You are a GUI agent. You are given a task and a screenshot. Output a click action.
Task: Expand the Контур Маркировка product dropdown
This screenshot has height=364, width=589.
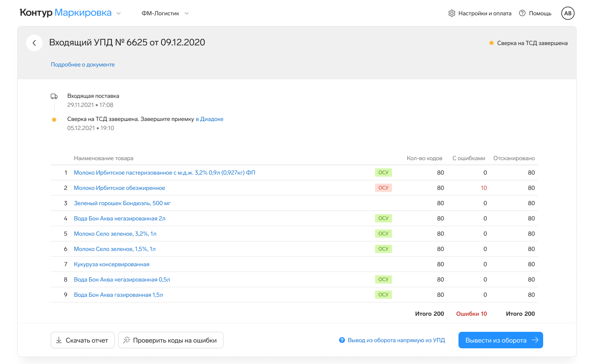pyautogui.click(x=119, y=13)
